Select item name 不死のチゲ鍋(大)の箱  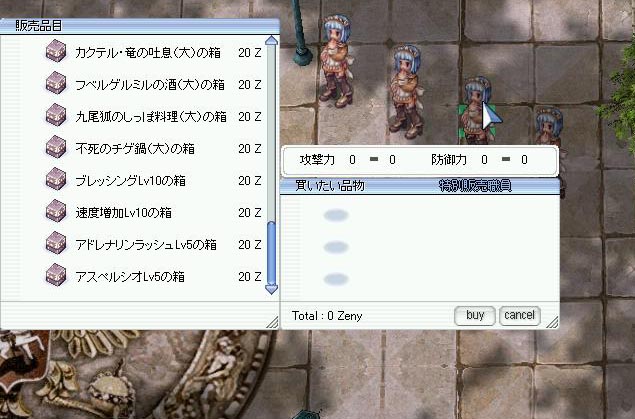tap(135, 149)
